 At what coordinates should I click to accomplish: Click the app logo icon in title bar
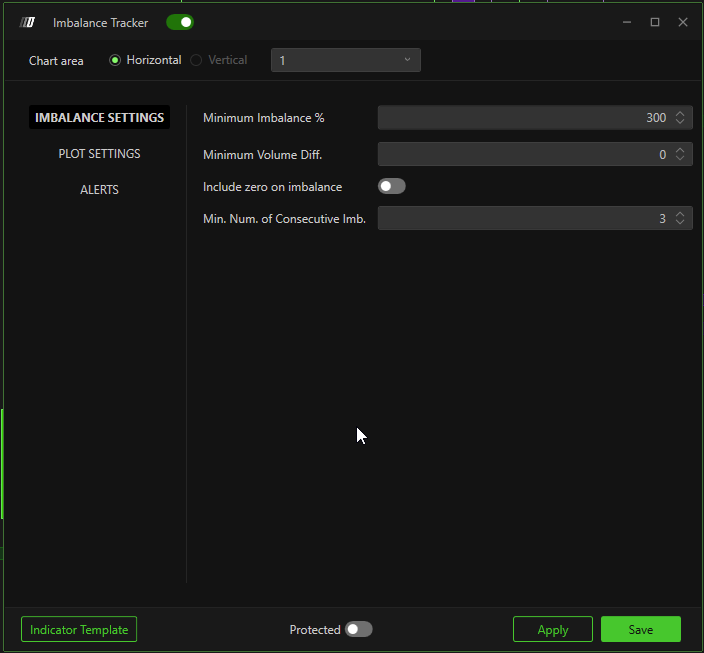tap(28, 22)
